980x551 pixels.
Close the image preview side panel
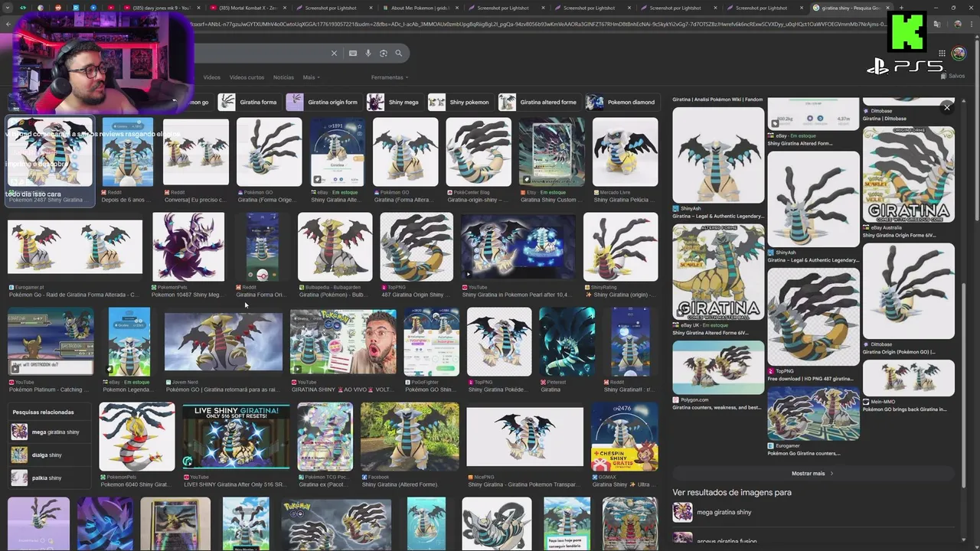pos(947,107)
